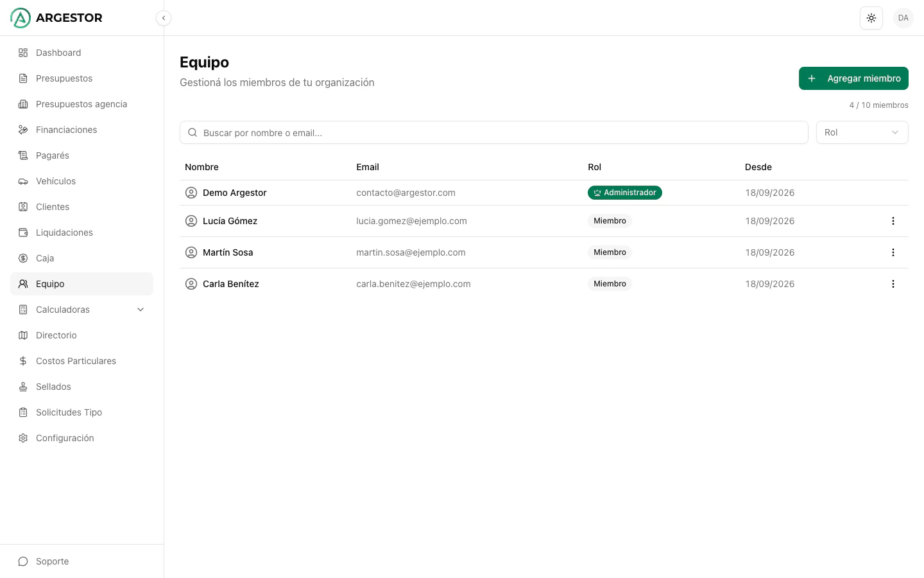Click the Nombre column header
The image size is (924, 578).
tap(201, 167)
